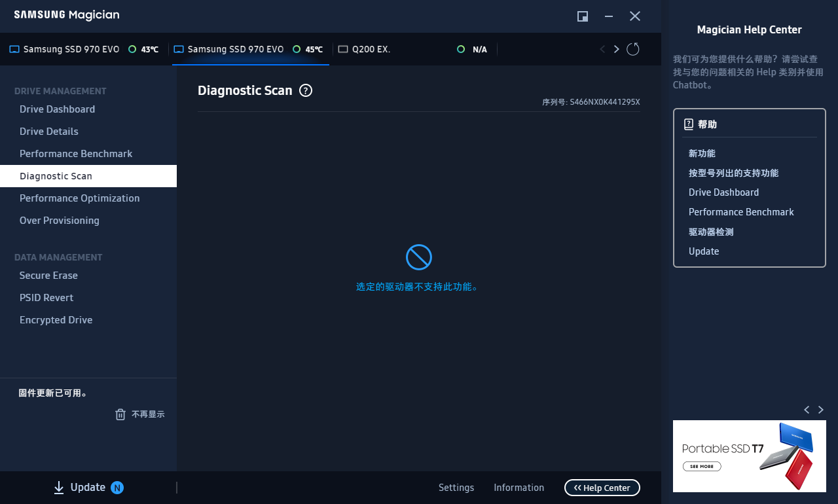Viewport: 838px width, 504px height.
Task: Open the Diagnostic Scan help tooltip icon
Action: 305,91
